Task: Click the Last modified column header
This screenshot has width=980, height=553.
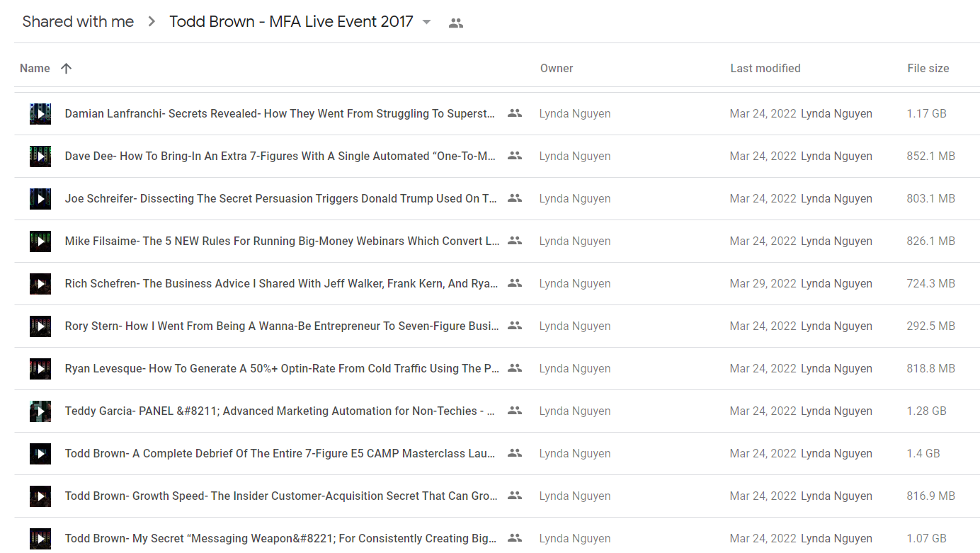Action: tap(765, 69)
